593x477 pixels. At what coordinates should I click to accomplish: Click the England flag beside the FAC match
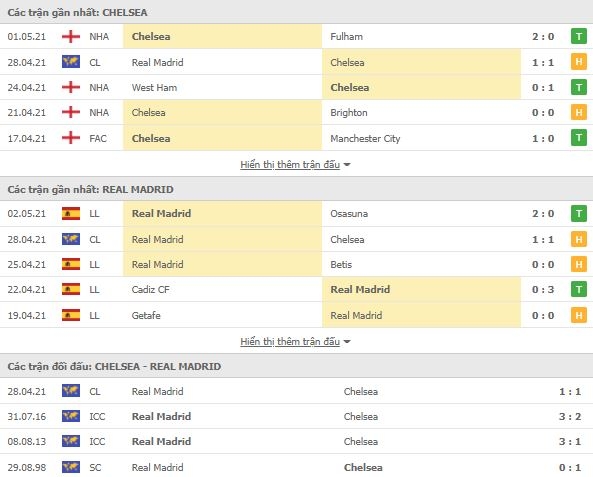tap(71, 138)
